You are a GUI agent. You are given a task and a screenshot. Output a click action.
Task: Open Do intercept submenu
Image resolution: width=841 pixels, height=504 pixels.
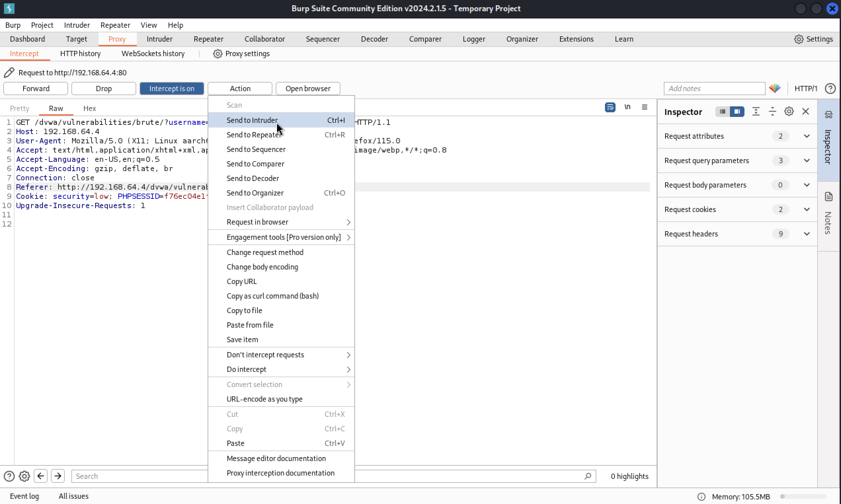(x=281, y=370)
